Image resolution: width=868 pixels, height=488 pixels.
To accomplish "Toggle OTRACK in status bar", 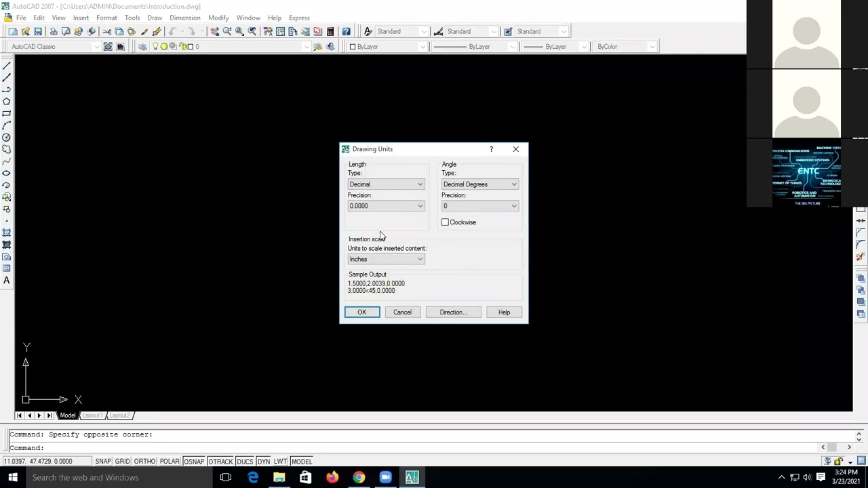I will point(220,462).
